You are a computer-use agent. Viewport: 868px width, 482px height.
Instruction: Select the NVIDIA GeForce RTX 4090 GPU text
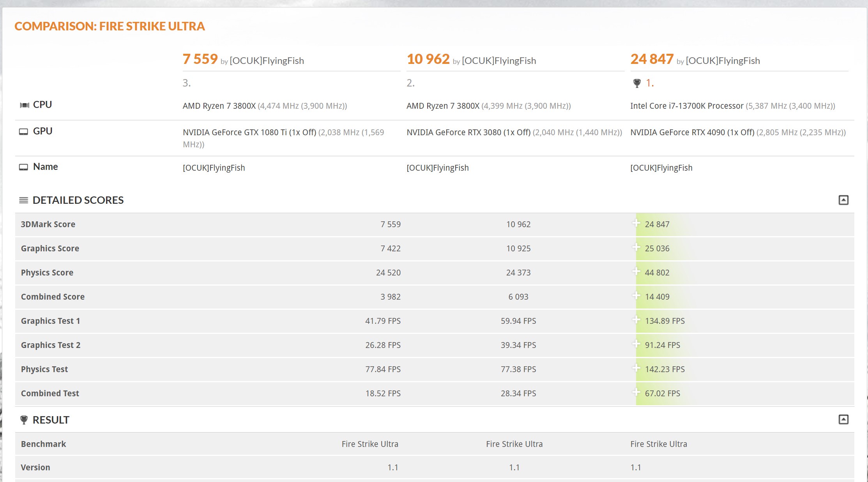click(692, 132)
